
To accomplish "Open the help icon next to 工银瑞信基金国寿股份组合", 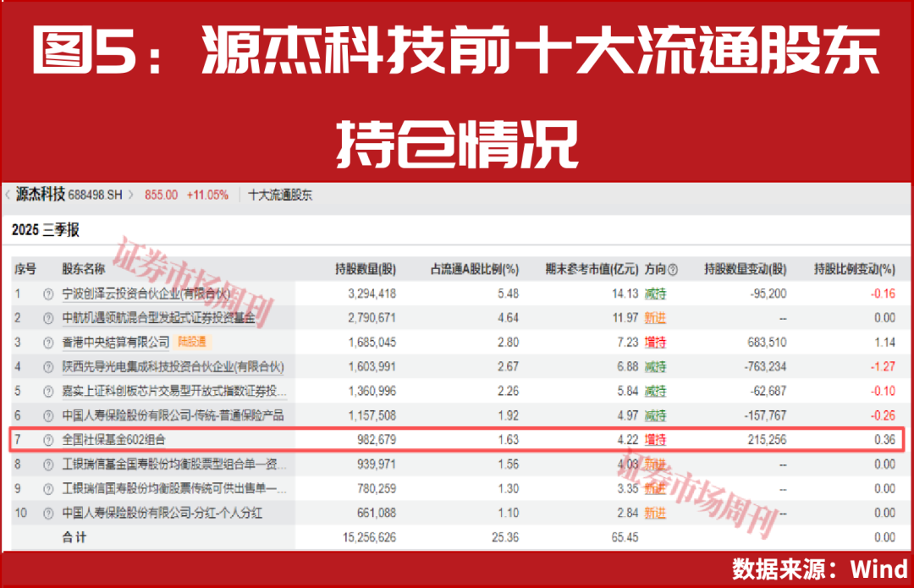I will [47, 464].
